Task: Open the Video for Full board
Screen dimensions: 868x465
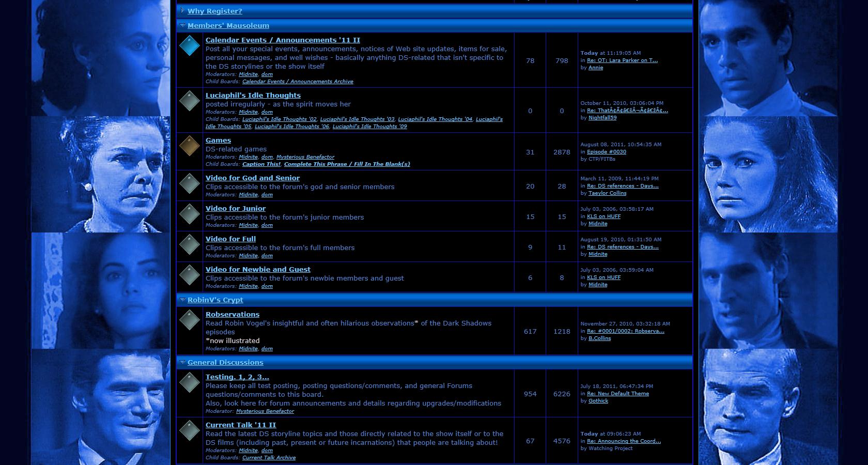Action: 230,239
